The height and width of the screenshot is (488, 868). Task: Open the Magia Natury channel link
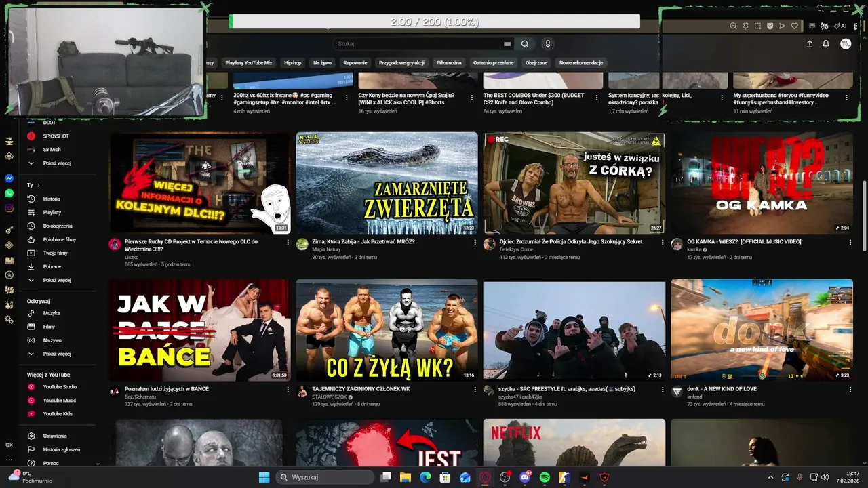(x=326, y=249)
